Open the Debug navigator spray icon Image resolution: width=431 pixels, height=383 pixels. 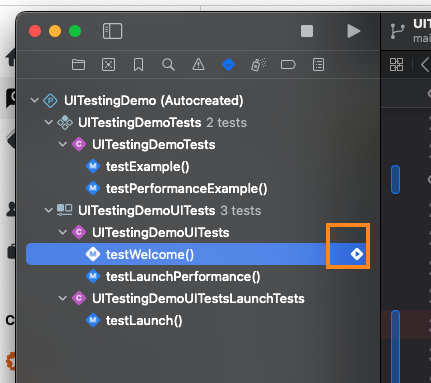click(x=258, y=65)
